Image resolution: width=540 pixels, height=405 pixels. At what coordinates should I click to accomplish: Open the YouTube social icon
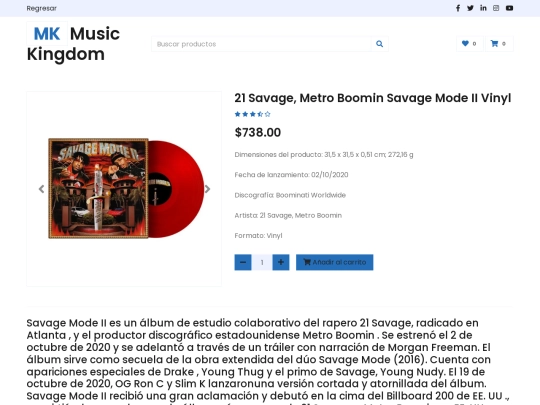tap(509, 8)
